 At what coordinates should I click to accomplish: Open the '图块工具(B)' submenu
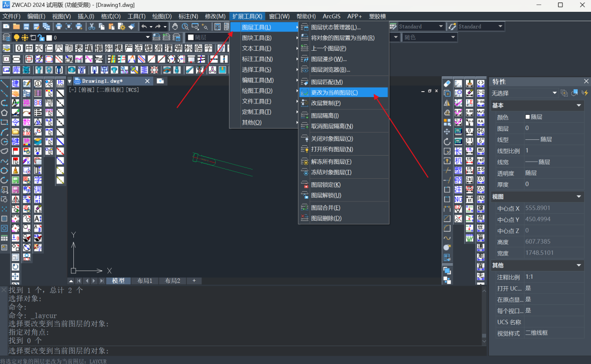coord(264,38)
